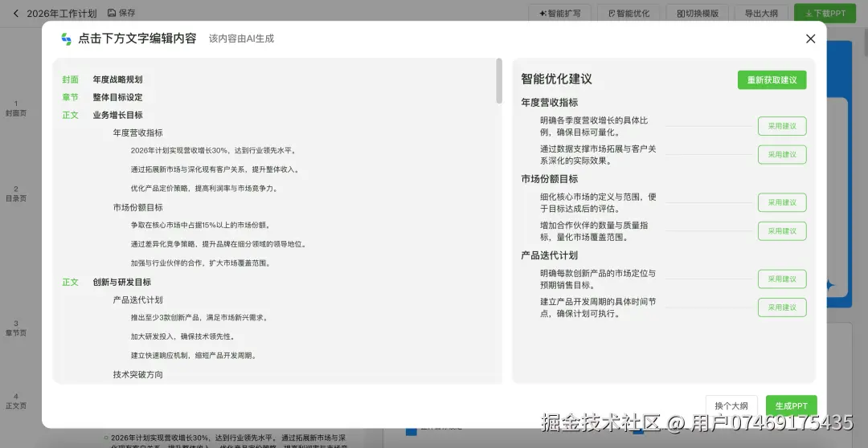Edit the 产品迭代计划 outline heading
Screen dimensions: 868x448
(138, 299)
